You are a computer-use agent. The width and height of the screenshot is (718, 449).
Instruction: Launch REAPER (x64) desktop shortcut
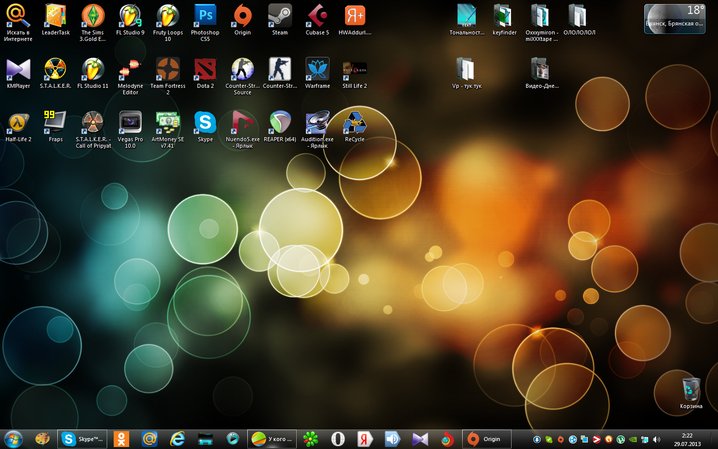tap(280, 126)
